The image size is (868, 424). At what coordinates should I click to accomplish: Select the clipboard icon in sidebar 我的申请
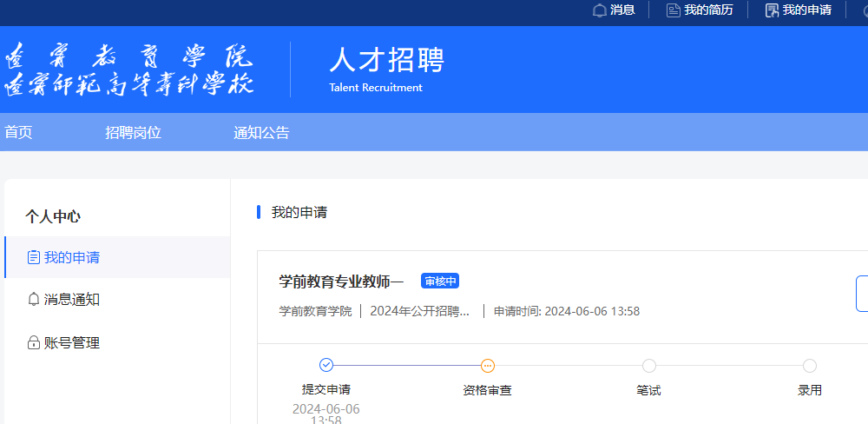point(34,257)
